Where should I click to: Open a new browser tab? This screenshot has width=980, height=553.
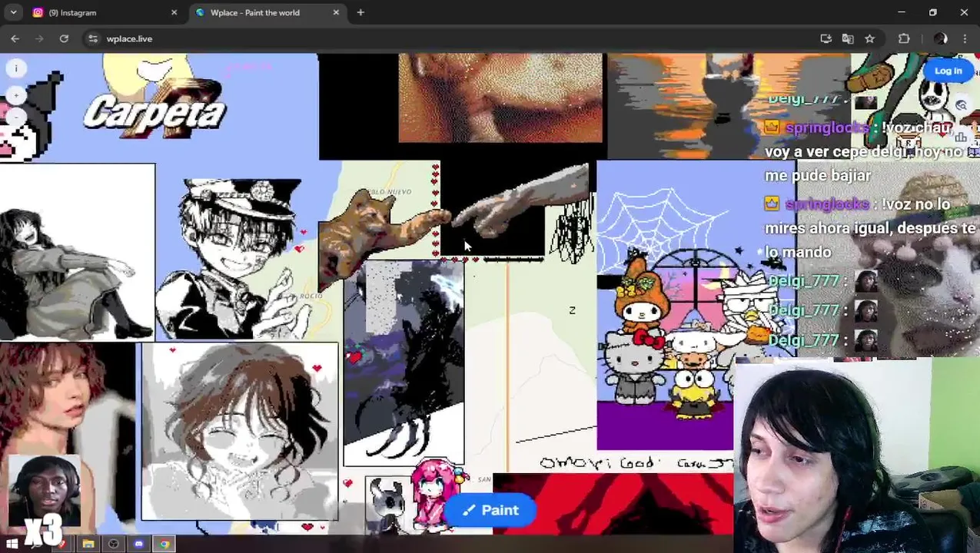click(360, 12)
